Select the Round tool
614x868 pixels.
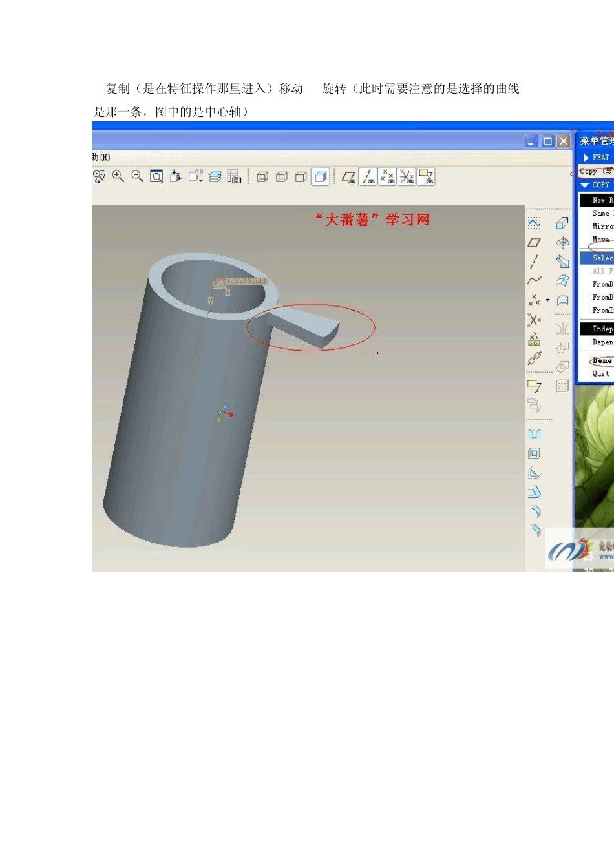[534, 512]
